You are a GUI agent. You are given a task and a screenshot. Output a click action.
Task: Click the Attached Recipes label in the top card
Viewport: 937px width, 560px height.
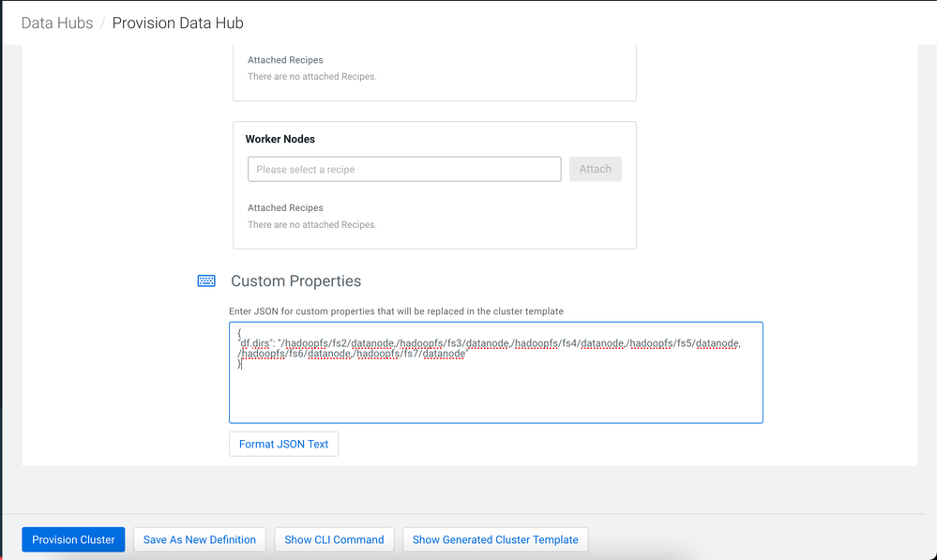point(285,60)
